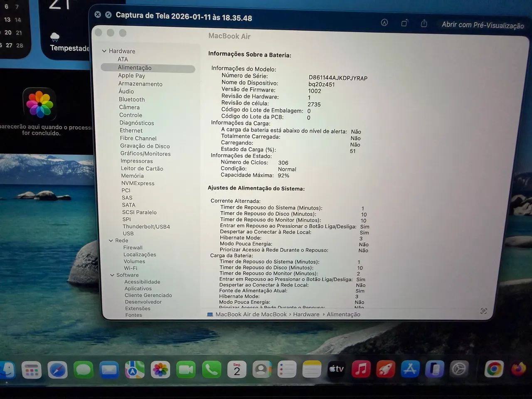Select Memória in the Hardware list
This screenshot has width=532, height=399.
click(132, 175)
